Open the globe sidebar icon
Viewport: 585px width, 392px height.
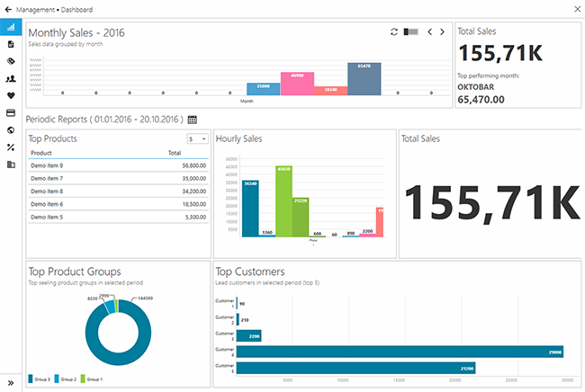coord(10,130)
